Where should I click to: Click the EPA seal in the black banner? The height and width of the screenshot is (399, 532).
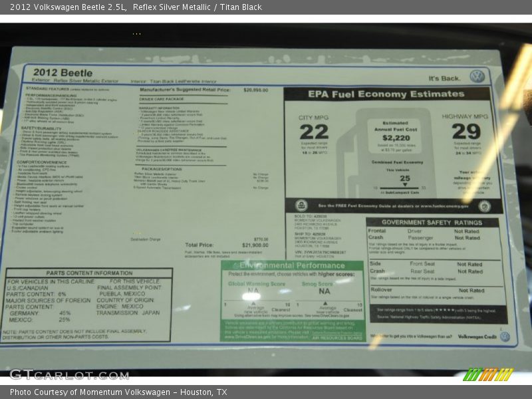(301, 205)
